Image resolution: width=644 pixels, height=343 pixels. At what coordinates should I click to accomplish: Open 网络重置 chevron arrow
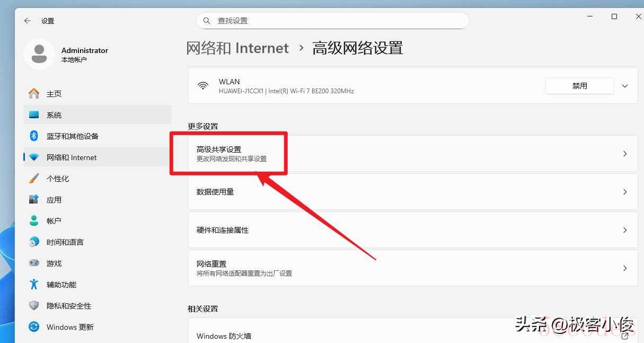625,268
